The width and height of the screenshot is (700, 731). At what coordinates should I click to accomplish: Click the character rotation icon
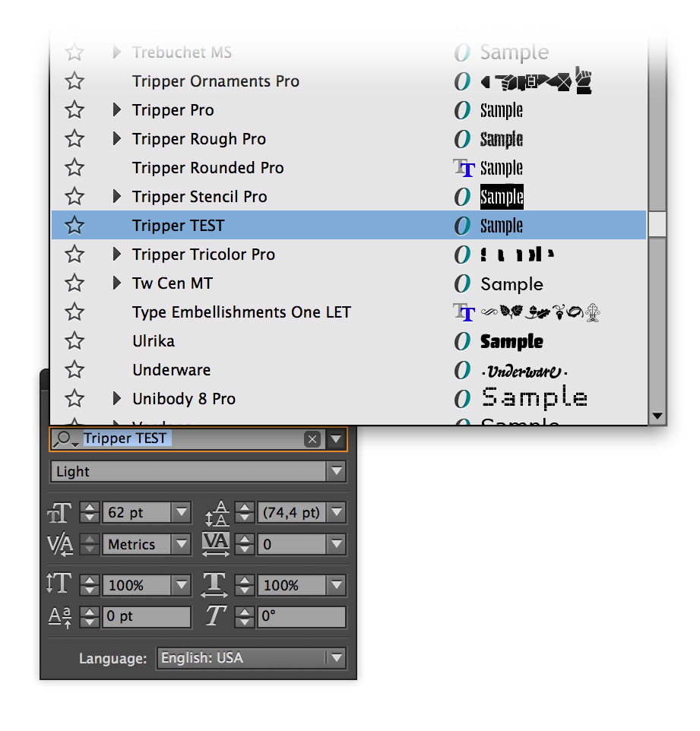215,616
